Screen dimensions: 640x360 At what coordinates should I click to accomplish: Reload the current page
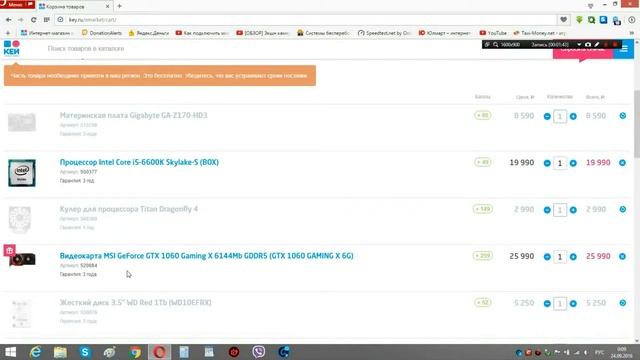(34, 20)
